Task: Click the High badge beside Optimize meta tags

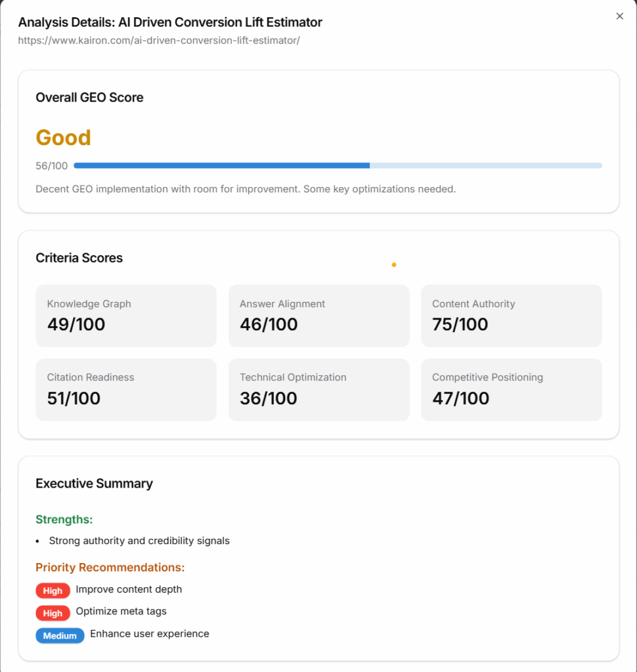Action: pyautogui.click(x=53, y=613)
